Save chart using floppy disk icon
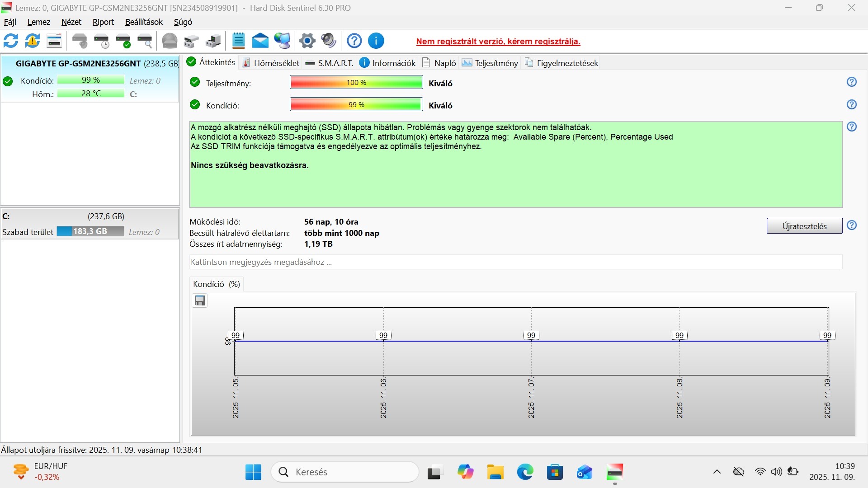This screenshot has height=488, width=868. pyautogui.click(x=199, y=300)
